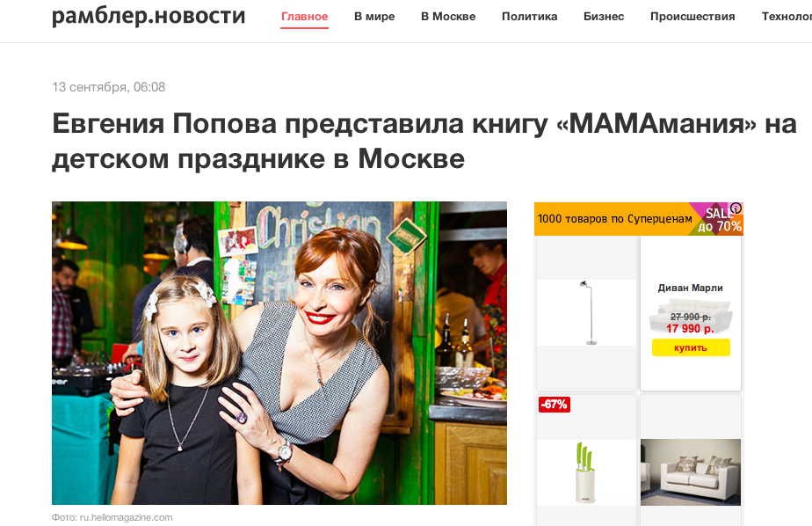Screen dimensions: 812x526
Task: Open В Москве news section
Action: tap(448, 17)
